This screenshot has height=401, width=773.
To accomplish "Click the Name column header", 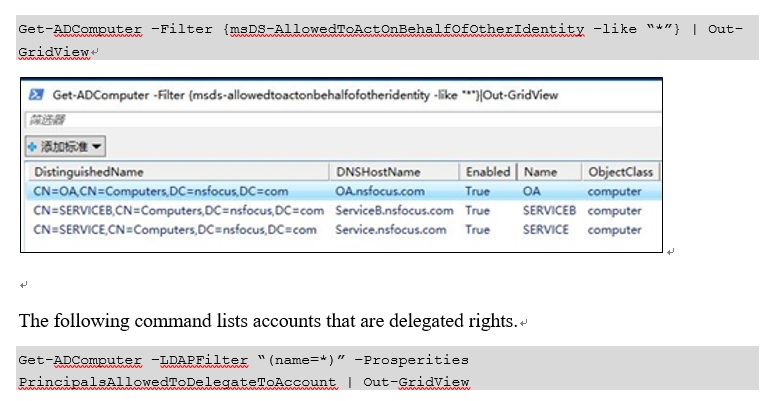I will (x=539, y=172).
